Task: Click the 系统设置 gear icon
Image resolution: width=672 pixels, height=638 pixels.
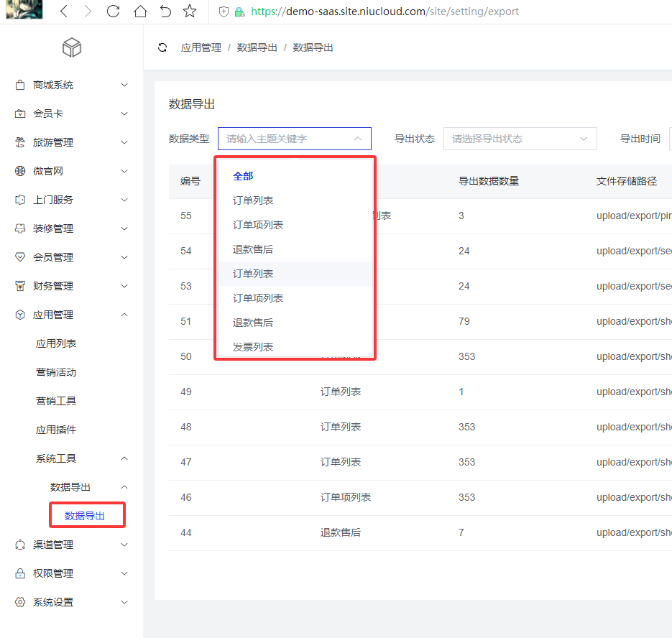Action: tap(20, 602)
